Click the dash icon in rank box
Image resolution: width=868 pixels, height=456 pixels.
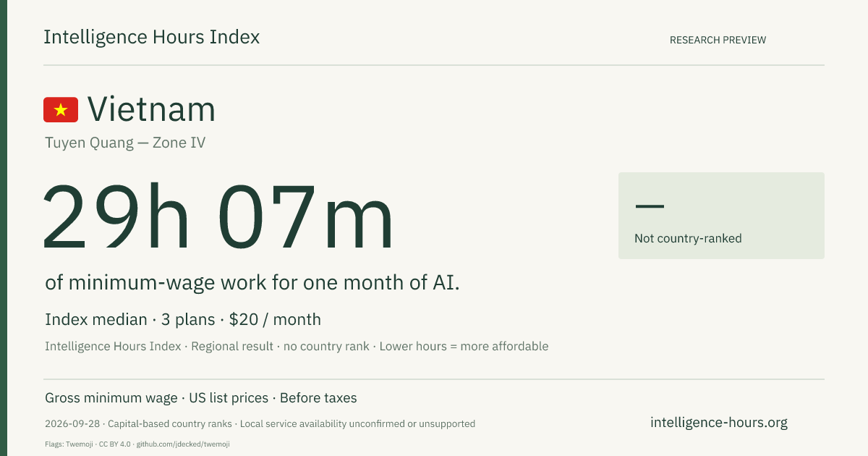(x=649, y=206)
